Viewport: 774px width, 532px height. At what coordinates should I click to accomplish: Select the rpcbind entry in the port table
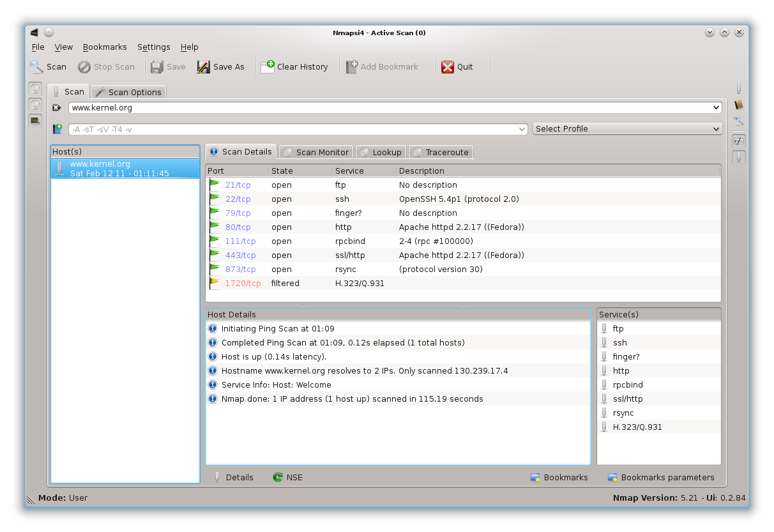(x=349, y=241)
